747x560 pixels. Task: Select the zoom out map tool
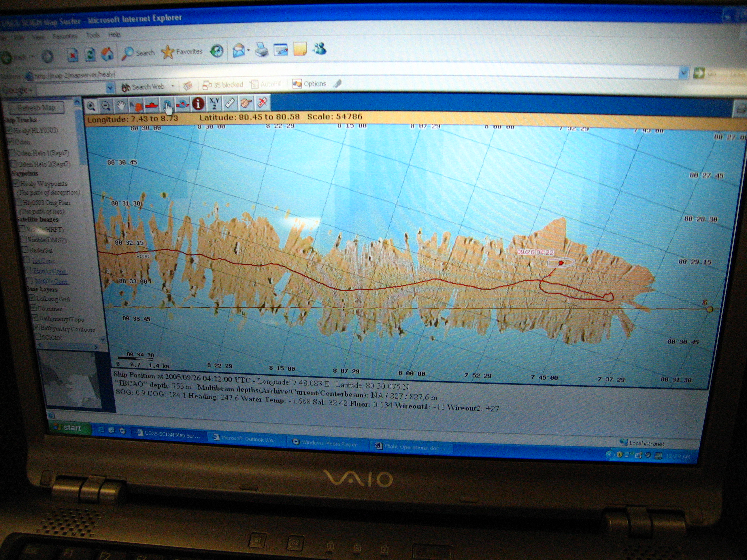[x=106, y=106]
